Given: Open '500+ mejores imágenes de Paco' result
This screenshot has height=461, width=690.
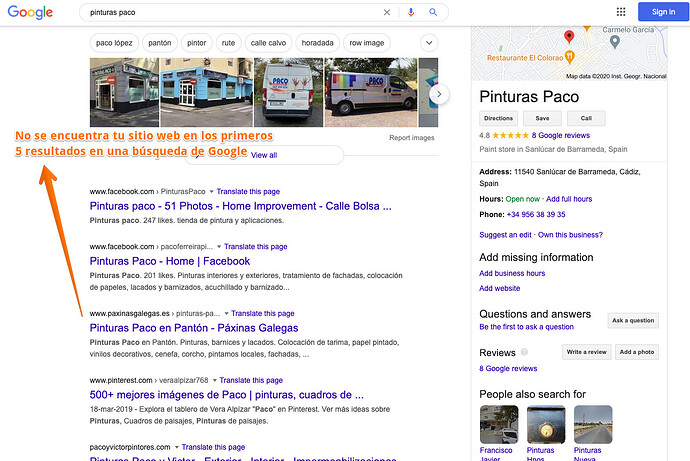Looking at the screenshot, I should pyautogui.click(x=227, y=395).
